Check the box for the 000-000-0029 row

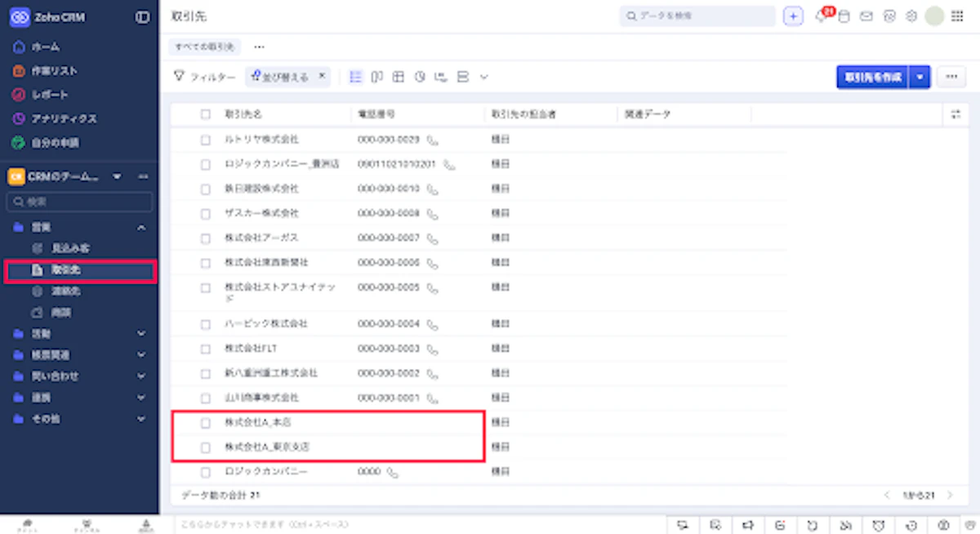pos(206,140)
